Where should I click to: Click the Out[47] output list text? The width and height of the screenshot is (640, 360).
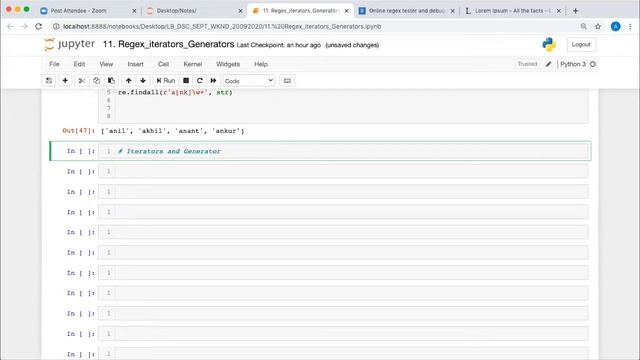pyautogui.click(x=173, y=131)
